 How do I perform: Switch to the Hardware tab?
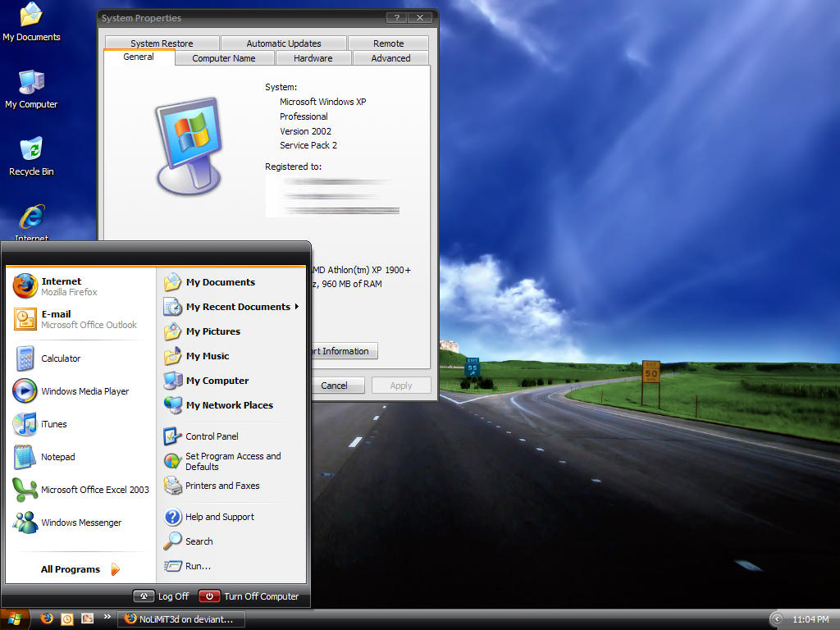313,58
